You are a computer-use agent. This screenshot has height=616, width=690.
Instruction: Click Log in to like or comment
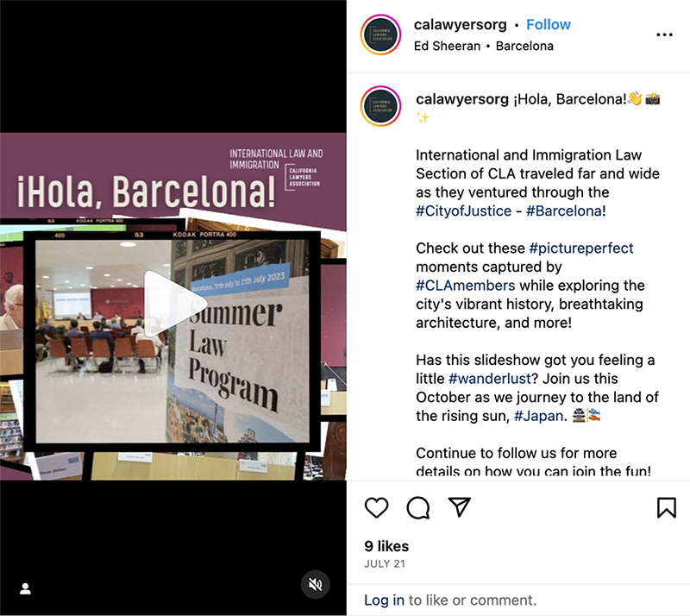coord(384,600)
